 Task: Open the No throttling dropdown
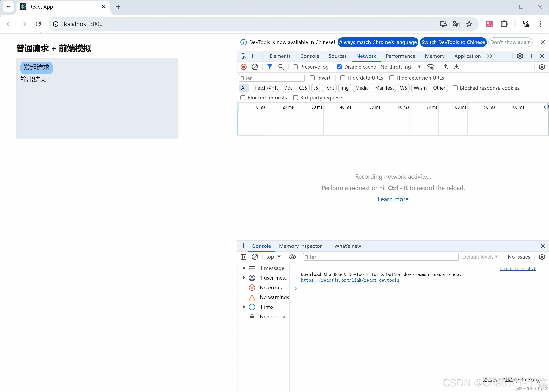point(400,67)
